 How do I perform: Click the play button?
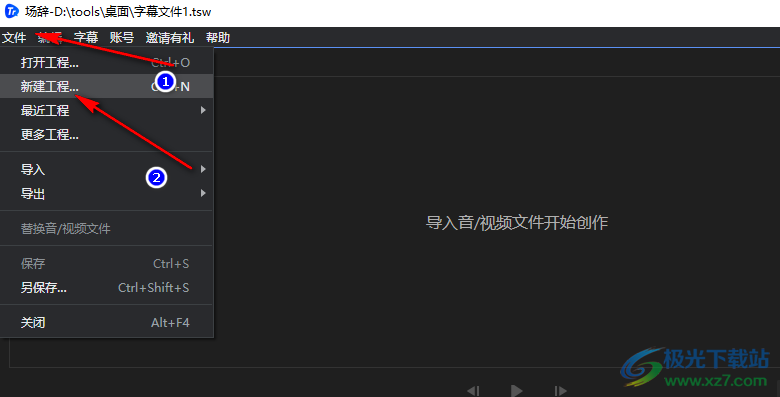[x=517, y=391]
